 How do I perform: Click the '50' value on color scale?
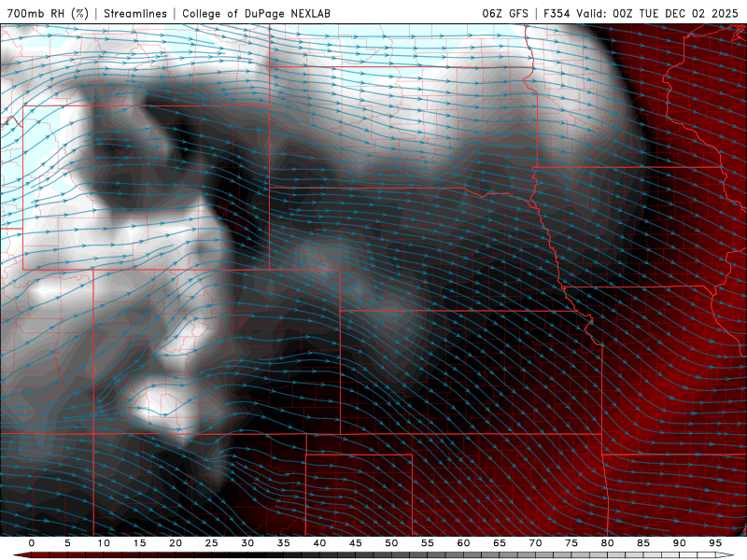point(391,543)
